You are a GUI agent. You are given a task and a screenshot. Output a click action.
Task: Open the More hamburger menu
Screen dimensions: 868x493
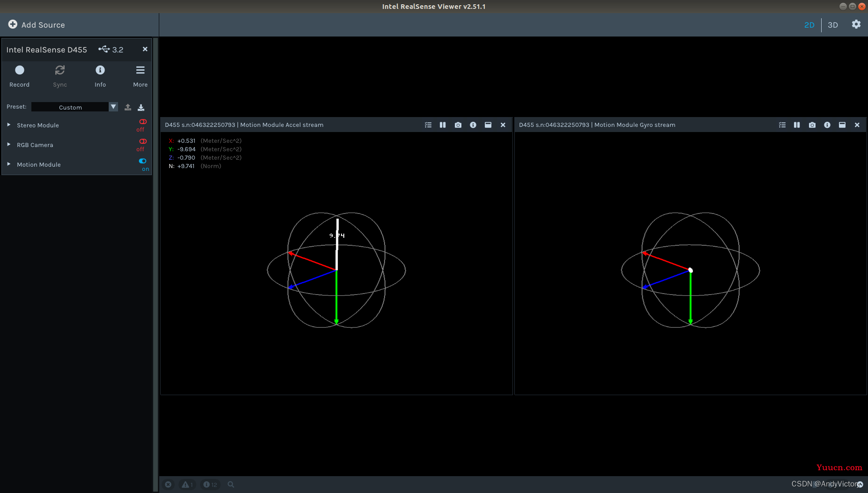click(140, 76)
